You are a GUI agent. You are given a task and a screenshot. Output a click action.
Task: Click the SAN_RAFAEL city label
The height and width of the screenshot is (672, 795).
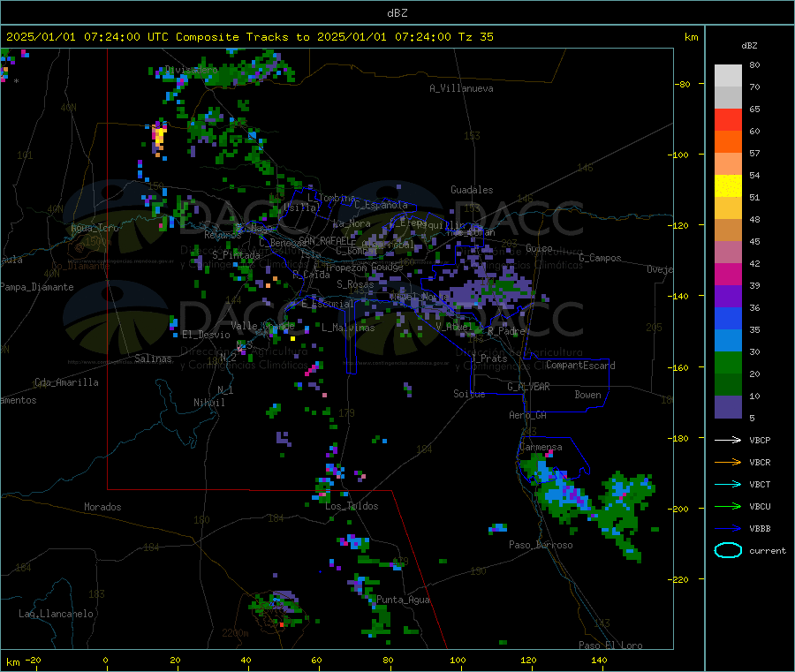(x=324, y=240)
